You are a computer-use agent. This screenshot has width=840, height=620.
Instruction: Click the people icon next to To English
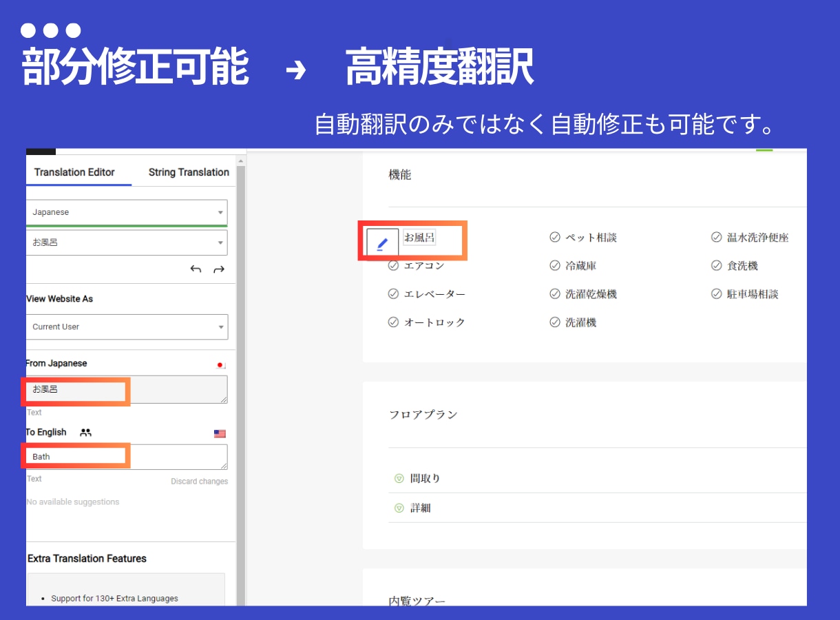point(85,433)
